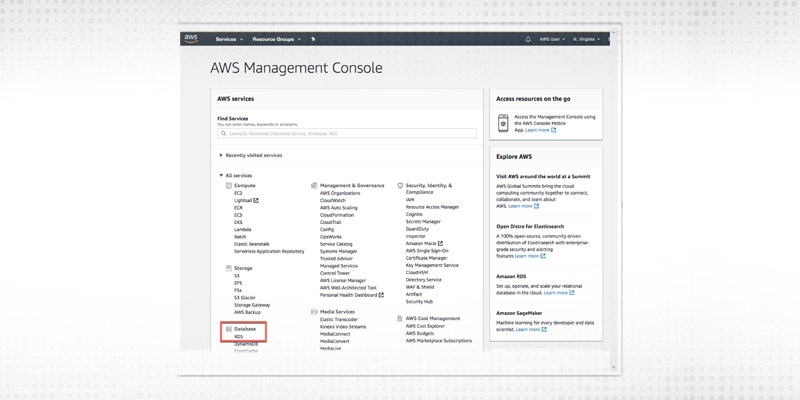800x400 pixels.
Task: Click the external-link icon next to Lightsail
Action: click(x=256, y=201)
